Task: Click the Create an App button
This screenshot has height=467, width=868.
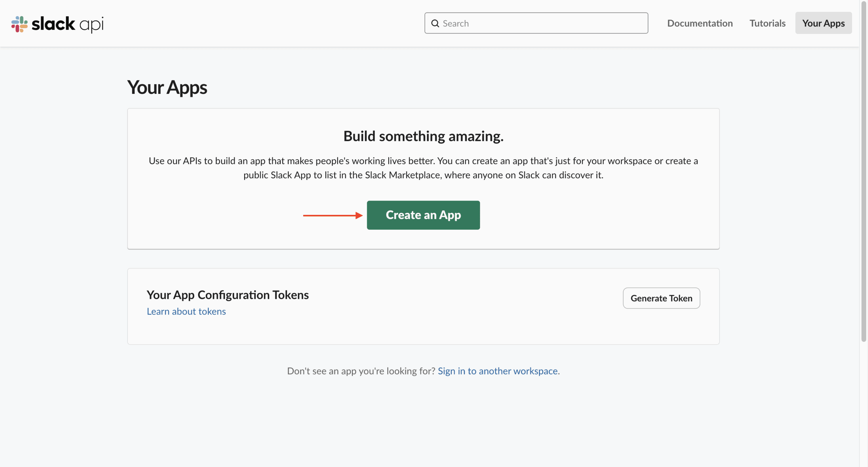Action: coord(423,215)
